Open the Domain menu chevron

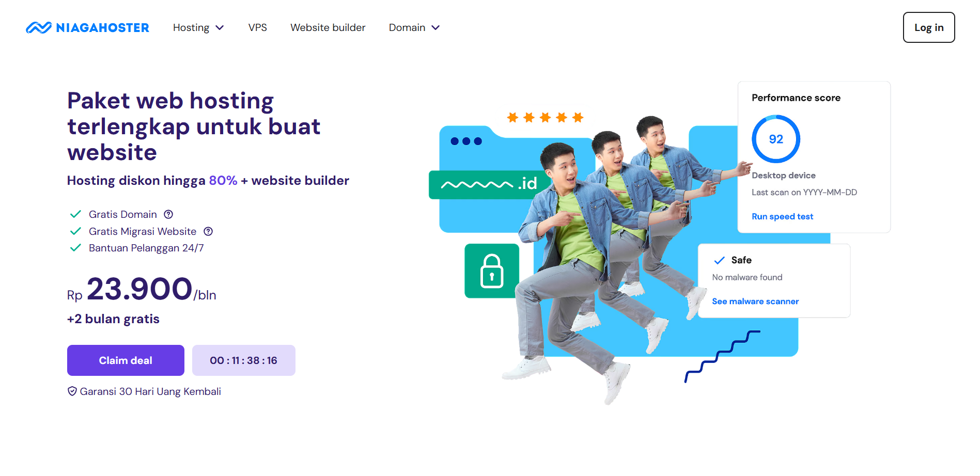435,28
